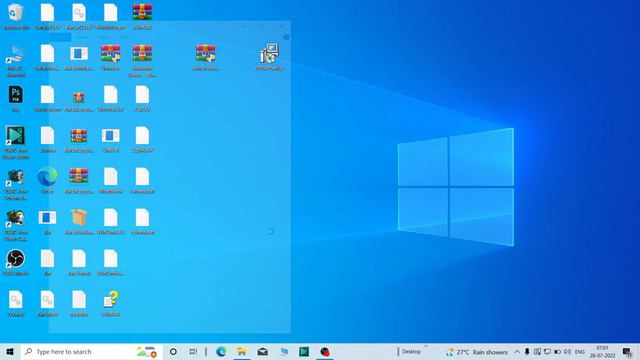Select the Recycle Bin desktop icon

(x=16, y=16)
